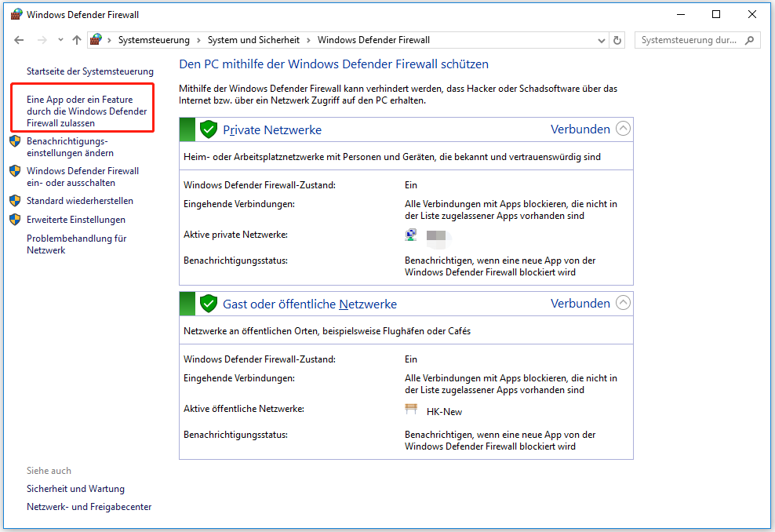Click shield icon beside Benachrichtigungseinstellungen ändern

pyautogui.click(x=16, y=141)
